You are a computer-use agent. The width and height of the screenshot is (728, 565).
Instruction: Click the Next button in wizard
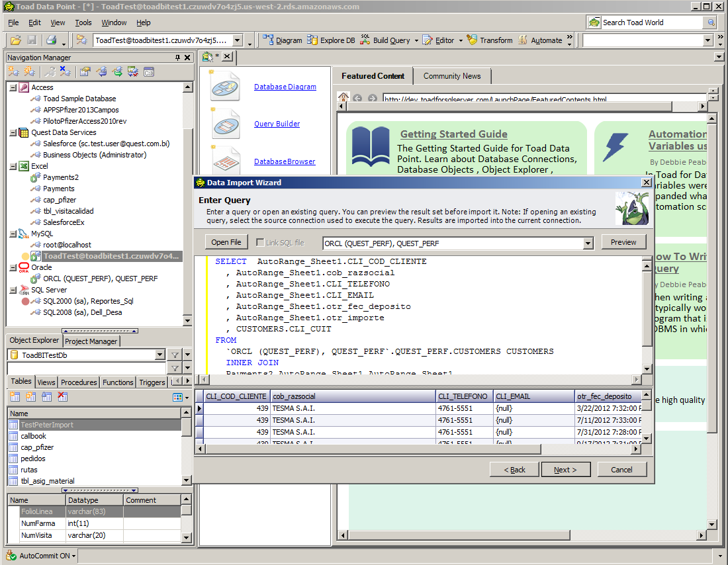pos(565,470)
